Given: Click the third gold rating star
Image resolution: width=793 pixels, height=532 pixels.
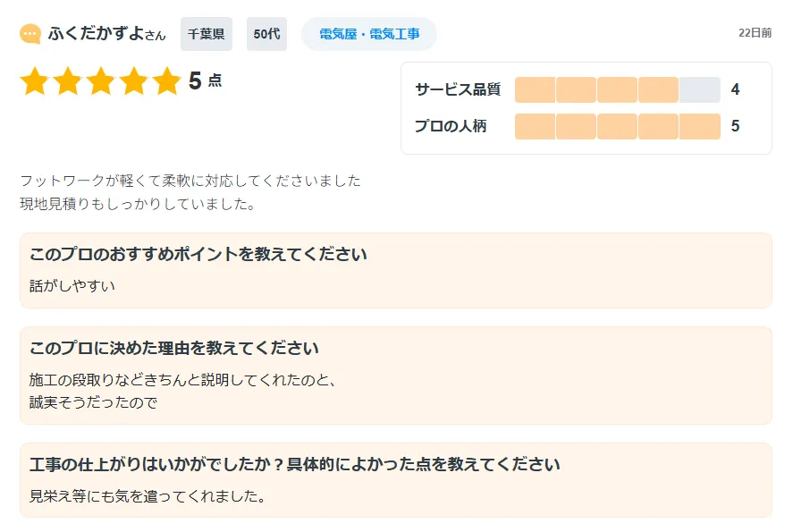Looking at the screenshot, I should 100,81.
